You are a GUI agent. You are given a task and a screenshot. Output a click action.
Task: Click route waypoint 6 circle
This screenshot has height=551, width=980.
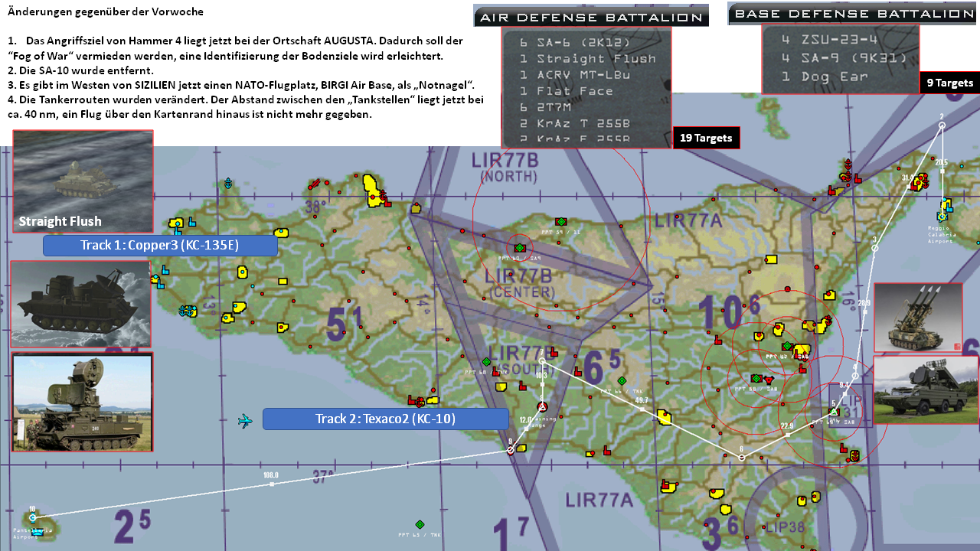click(x=741, y=458)
